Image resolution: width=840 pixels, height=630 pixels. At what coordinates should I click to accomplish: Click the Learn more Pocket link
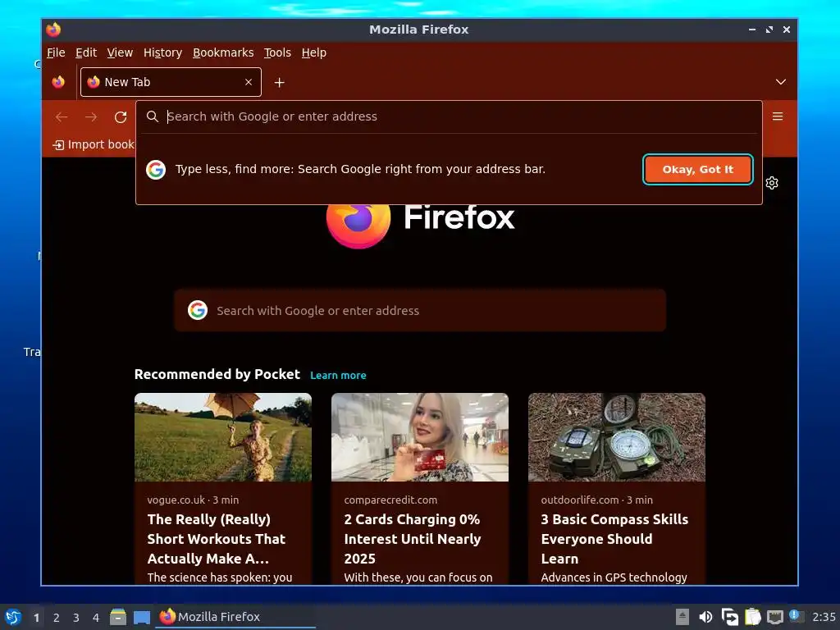[338, 376]
